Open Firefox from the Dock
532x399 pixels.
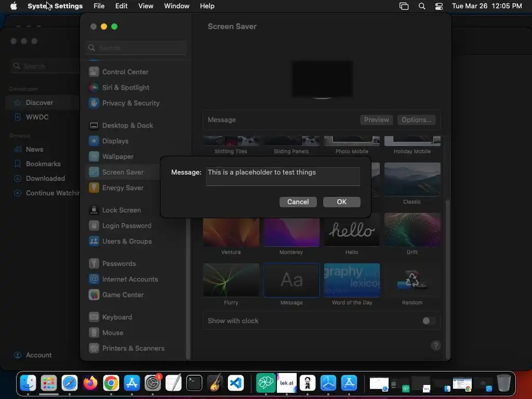90,383
